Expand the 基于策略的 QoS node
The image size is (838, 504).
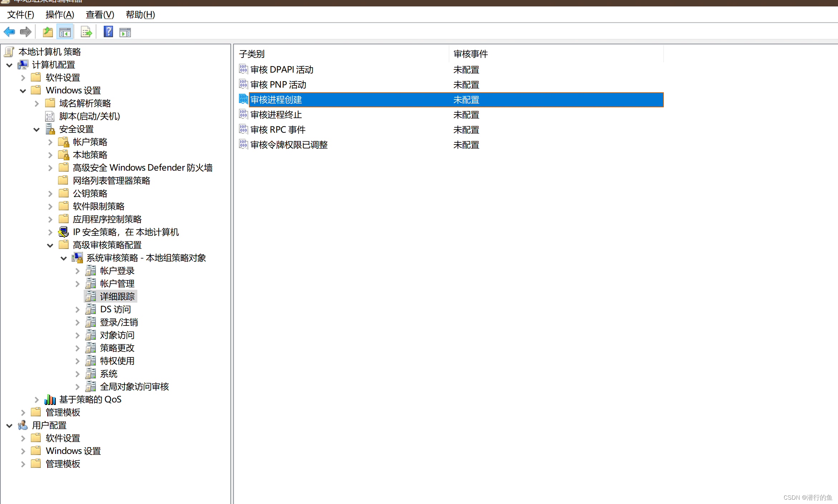(x=36, y=400)
